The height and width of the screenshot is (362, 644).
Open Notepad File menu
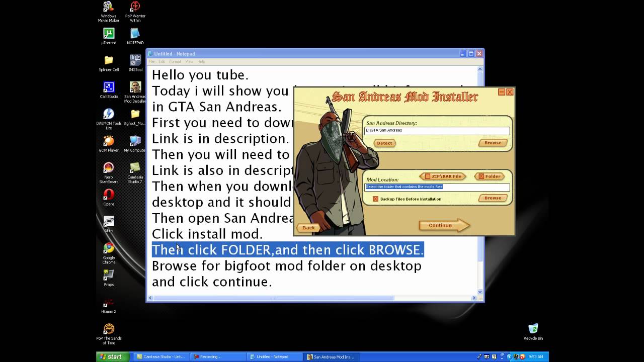151,61
